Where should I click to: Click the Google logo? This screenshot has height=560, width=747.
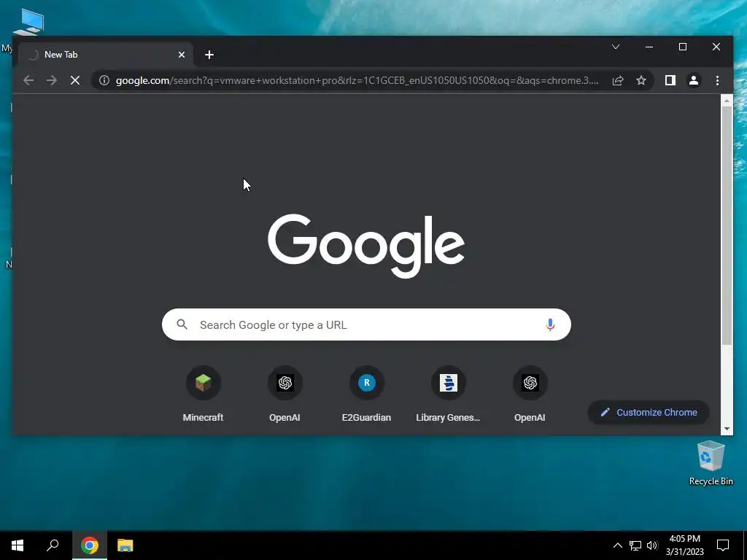(366, 246)
